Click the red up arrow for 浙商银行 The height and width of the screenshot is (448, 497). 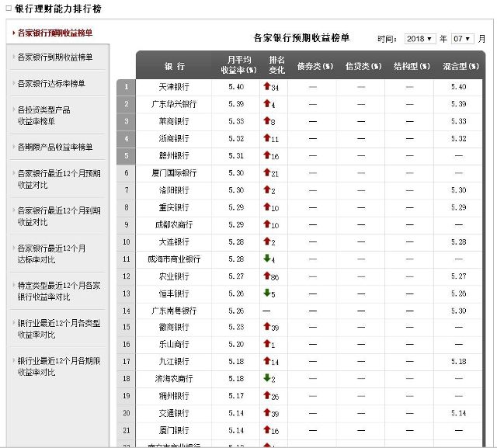coord(267,137)
